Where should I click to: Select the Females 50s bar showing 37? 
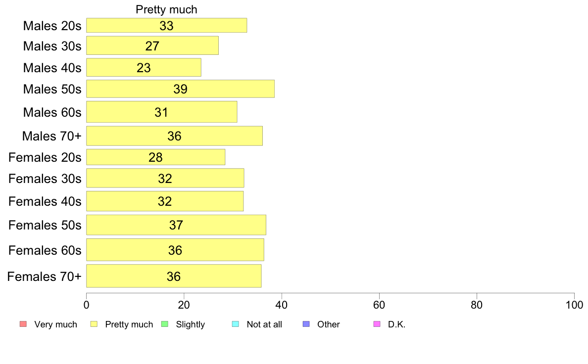point(176,225)
